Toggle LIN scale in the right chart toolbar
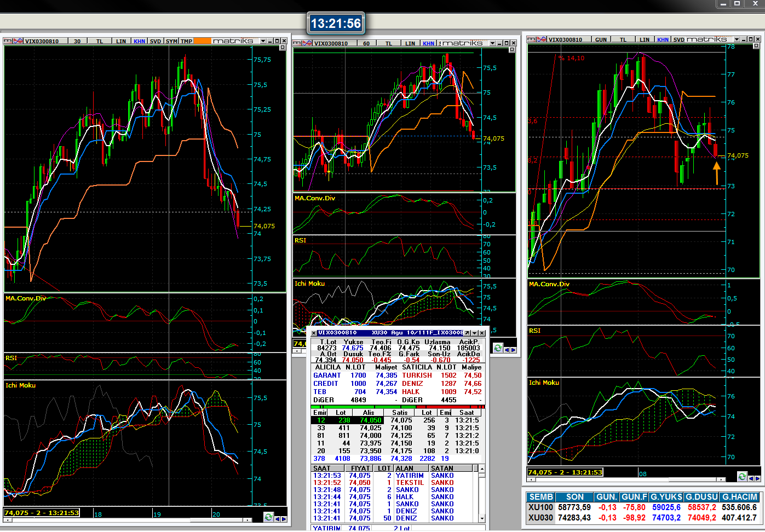This screenshot has height=532, width=765. click(x=645, y=39)
